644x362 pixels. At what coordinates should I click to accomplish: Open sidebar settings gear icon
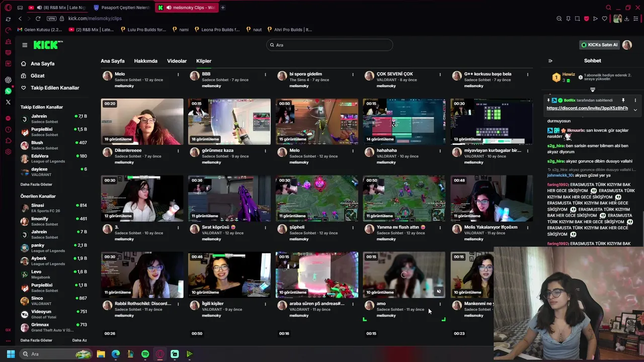pyautogui.click(x=8, y=151)
